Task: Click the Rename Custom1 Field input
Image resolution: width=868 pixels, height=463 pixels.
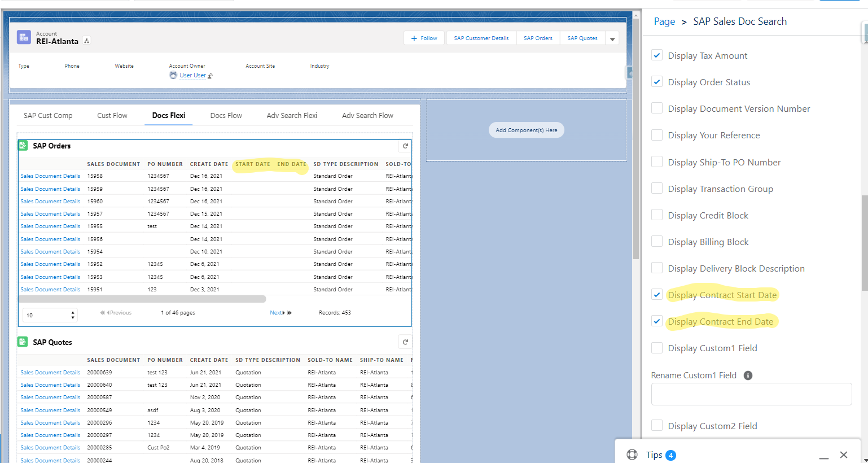Action: (x=751, y=394)
